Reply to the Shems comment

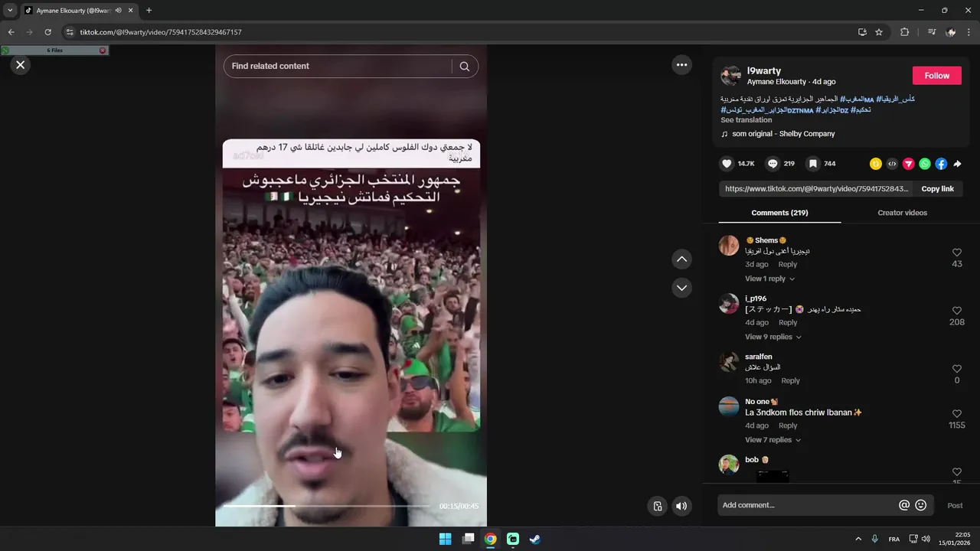[x=788, y=265]
